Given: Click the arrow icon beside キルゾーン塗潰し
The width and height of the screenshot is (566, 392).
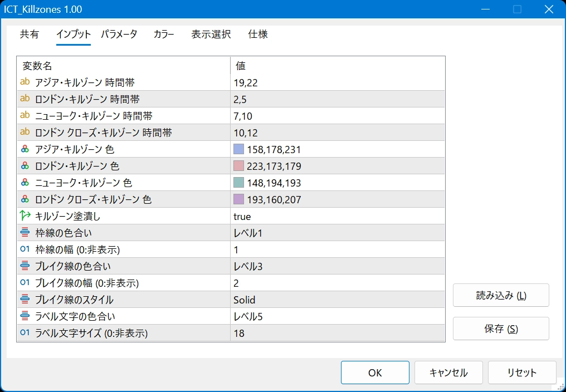Looking at the screenshot, I should click(25, 216).
